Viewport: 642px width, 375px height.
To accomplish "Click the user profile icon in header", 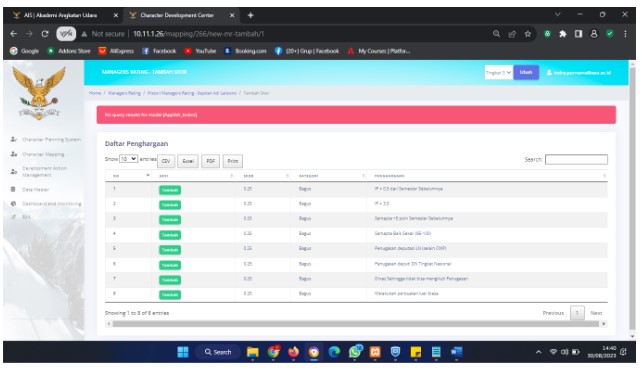I will click(x=549, y=72).
